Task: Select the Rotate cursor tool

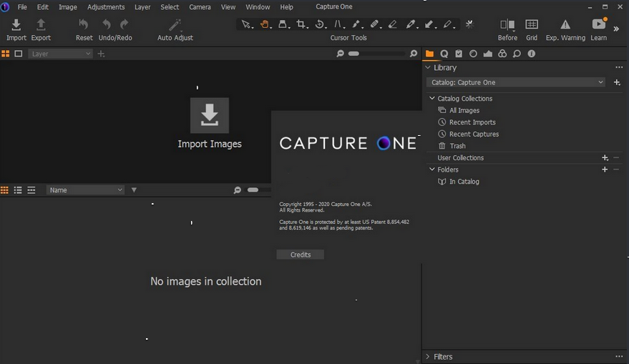Action: (319, 24)
